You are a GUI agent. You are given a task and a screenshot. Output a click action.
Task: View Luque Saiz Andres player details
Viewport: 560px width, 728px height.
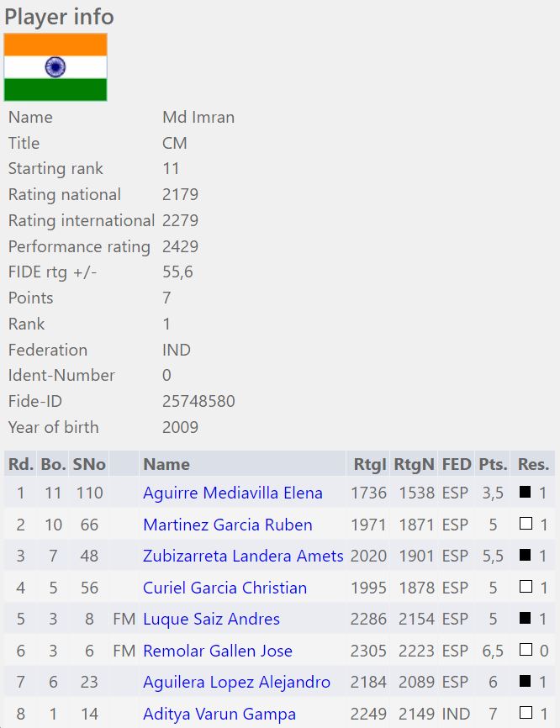211,620
